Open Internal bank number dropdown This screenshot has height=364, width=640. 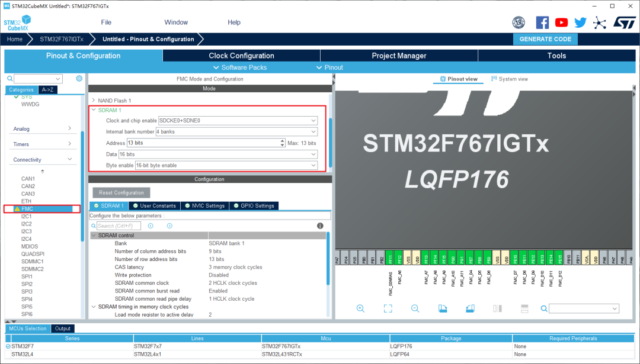[x=313, y=131]
